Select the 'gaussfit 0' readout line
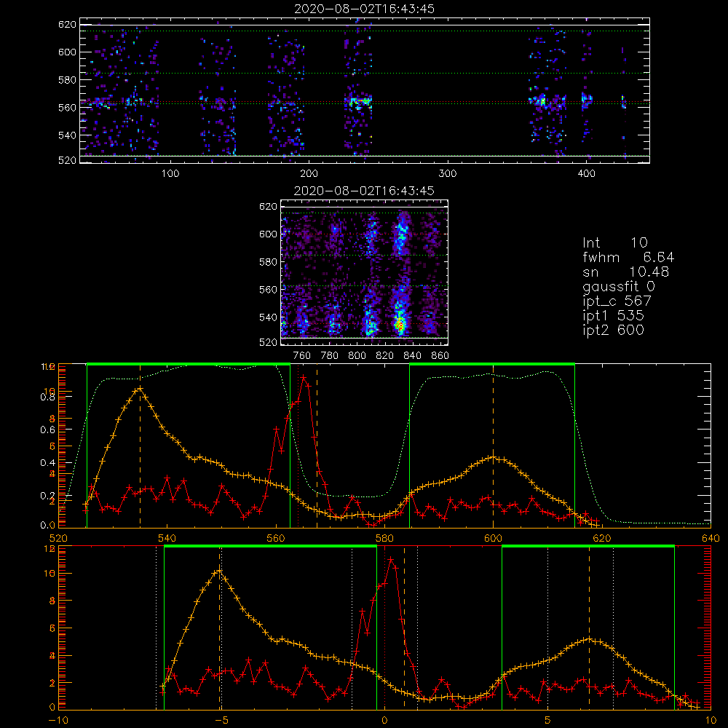The width and height of the screenshot is (728, 728). pos(618,286)
